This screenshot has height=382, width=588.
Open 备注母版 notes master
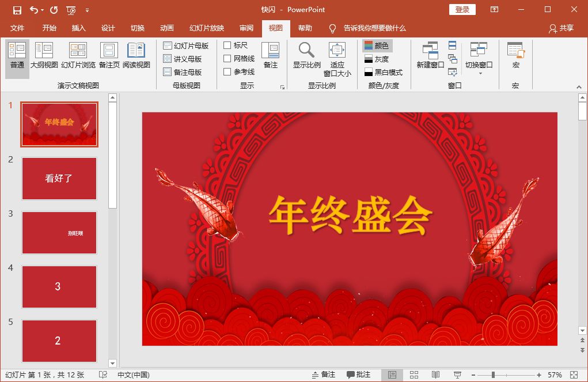[183, 72]
